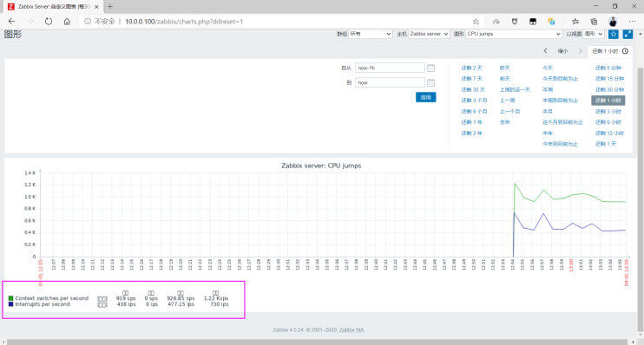This screenshot has width=644, height=345.
Task: Open the browser home page icon
Action: 67,22
